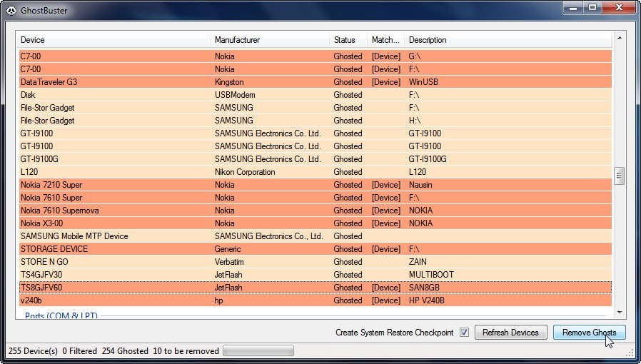Click the scrollbar up arrow
This screenshot has width=641, height=364.
click(620, 38)
